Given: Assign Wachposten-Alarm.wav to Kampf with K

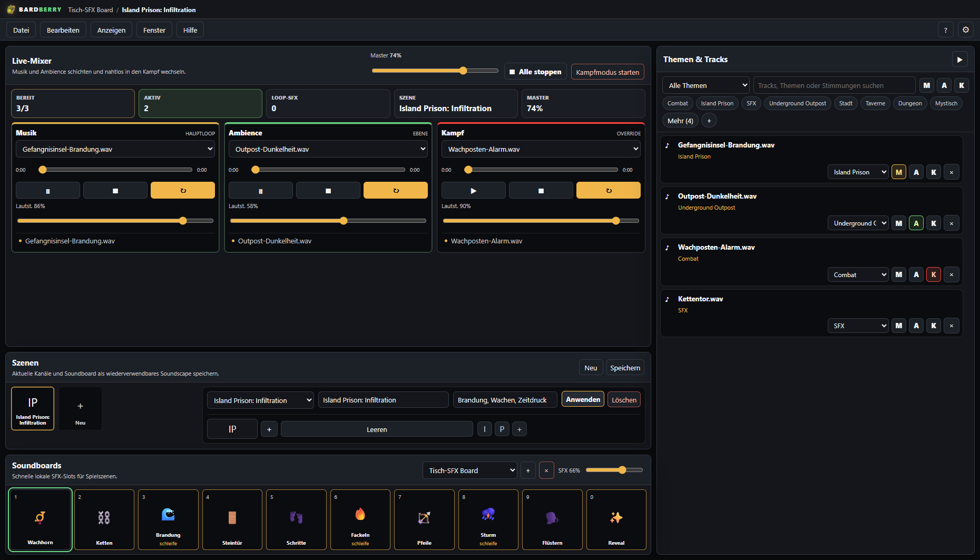Looking at the screenshot, I should (x=934, y=274).
